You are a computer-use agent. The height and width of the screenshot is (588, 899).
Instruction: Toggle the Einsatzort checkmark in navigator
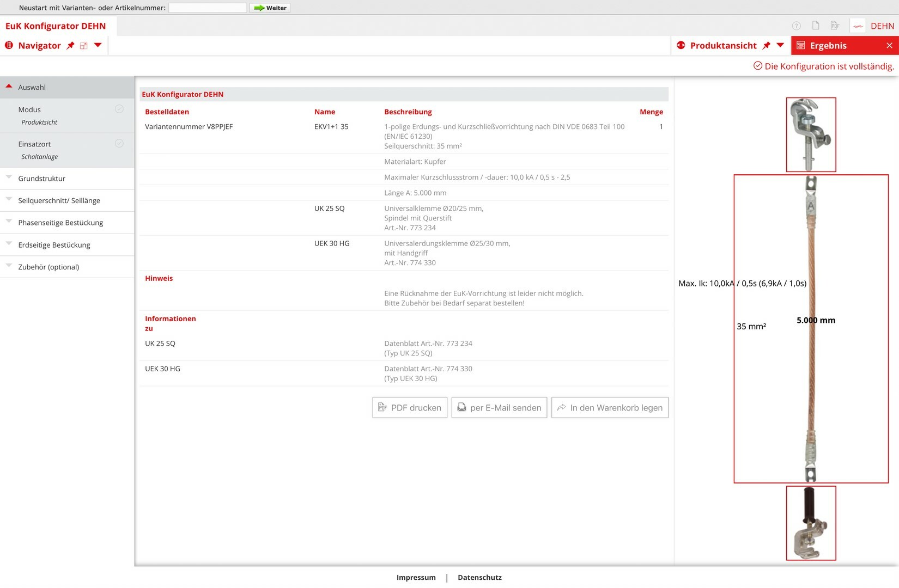coord(119,144)
